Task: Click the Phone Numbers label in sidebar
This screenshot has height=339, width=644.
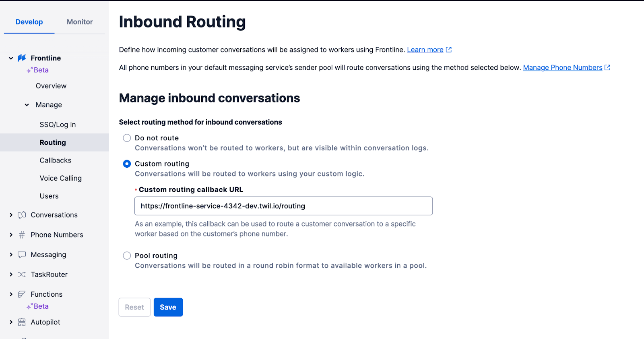Action: pos(57,235)
